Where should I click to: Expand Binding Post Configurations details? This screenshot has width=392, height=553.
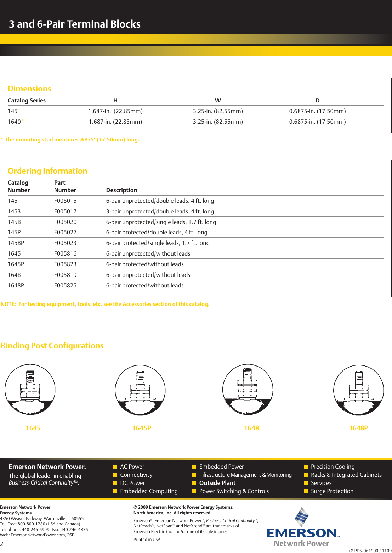52,346
